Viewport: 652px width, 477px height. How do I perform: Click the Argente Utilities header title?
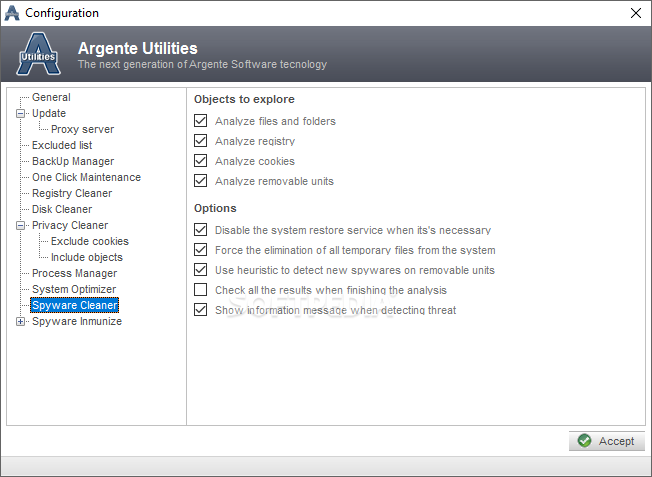pos(138,48)
